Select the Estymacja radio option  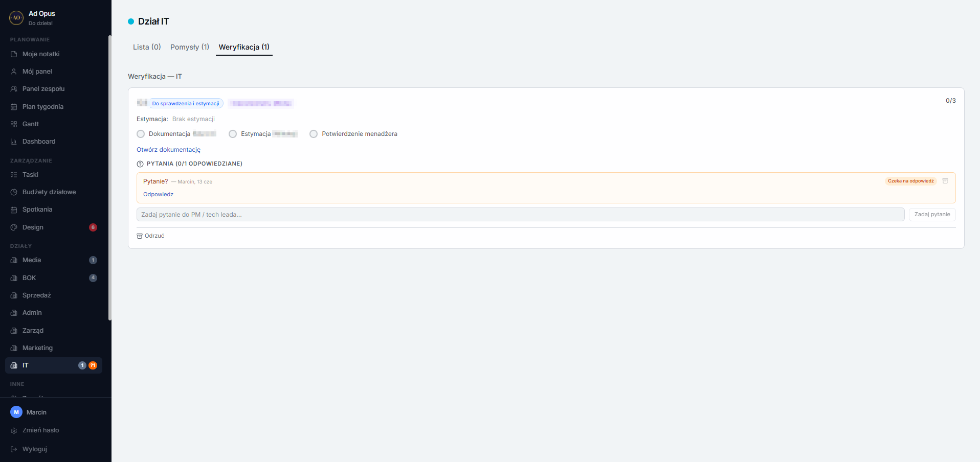[233, 134]
